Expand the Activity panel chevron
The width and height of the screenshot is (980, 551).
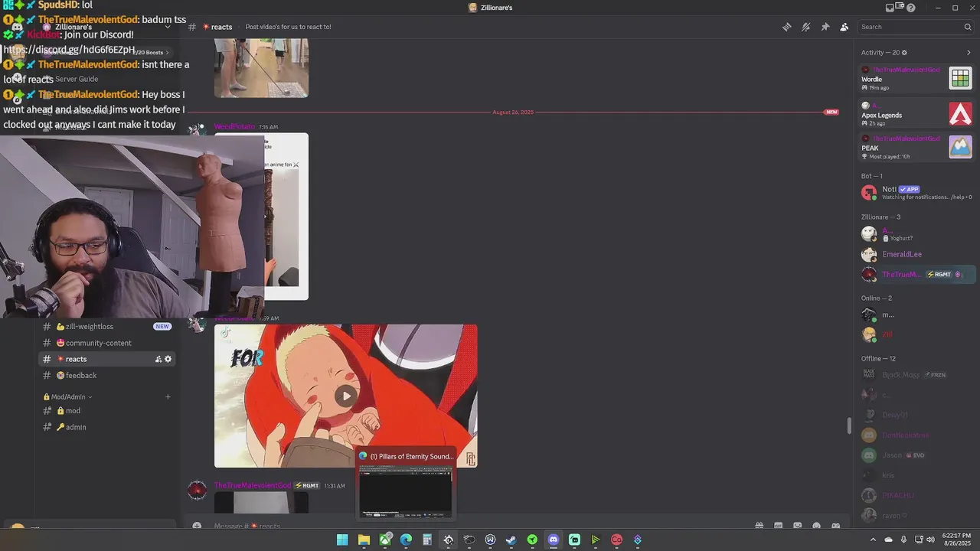(x=969, y=53)
